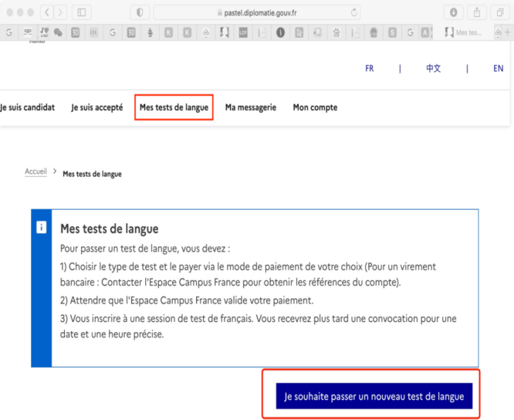Reload the page with the refresh icon
Image resolution: width=514 pixels, height=420 pixels.
[x=354, y=13]
